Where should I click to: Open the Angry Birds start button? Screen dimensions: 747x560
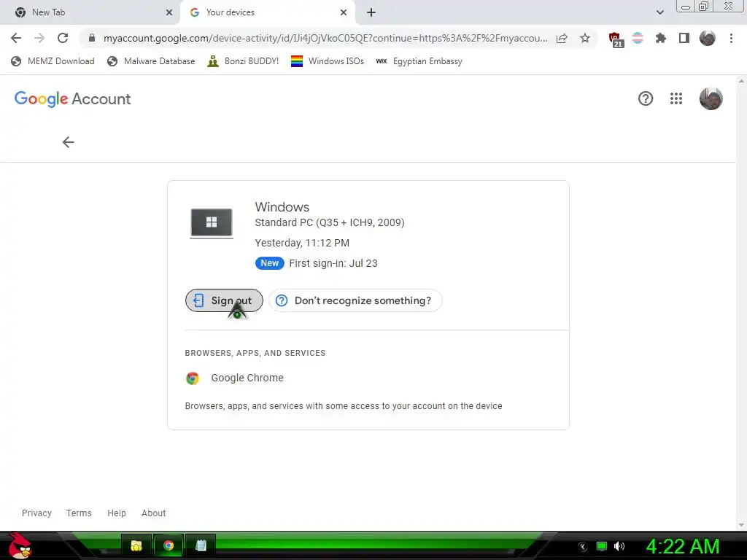(20, 545)
